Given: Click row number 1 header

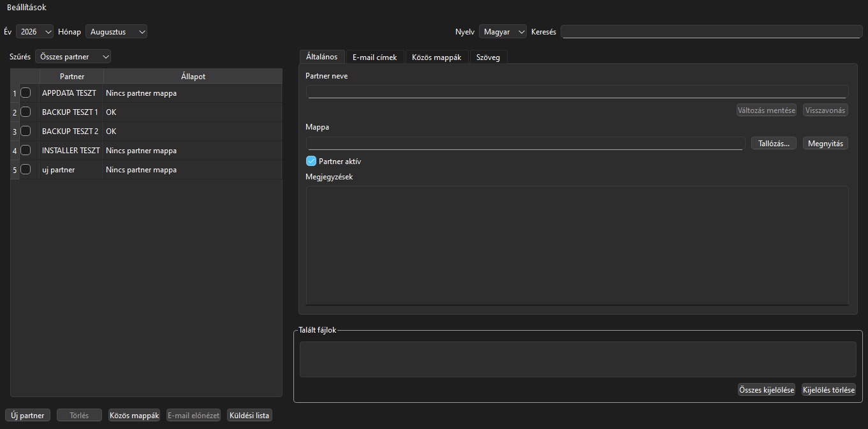Looking at the screenshot, I should click(x=15, y=93).
